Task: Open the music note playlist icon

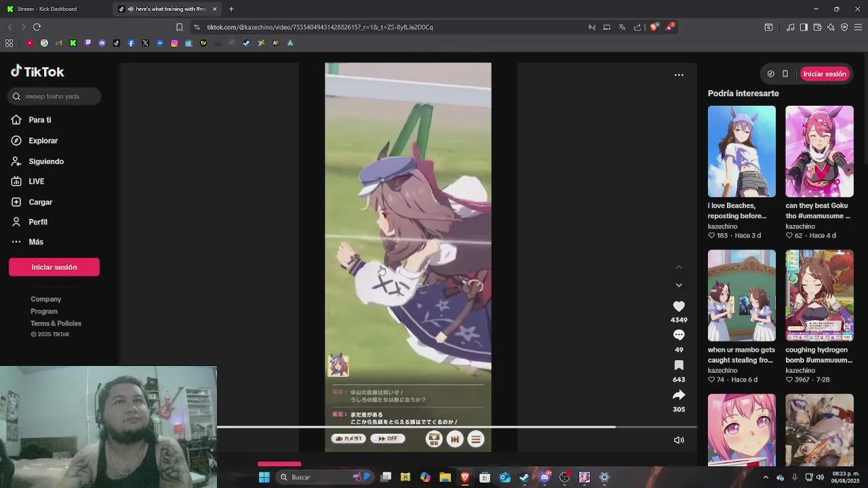Action: (x=790, y=27)
